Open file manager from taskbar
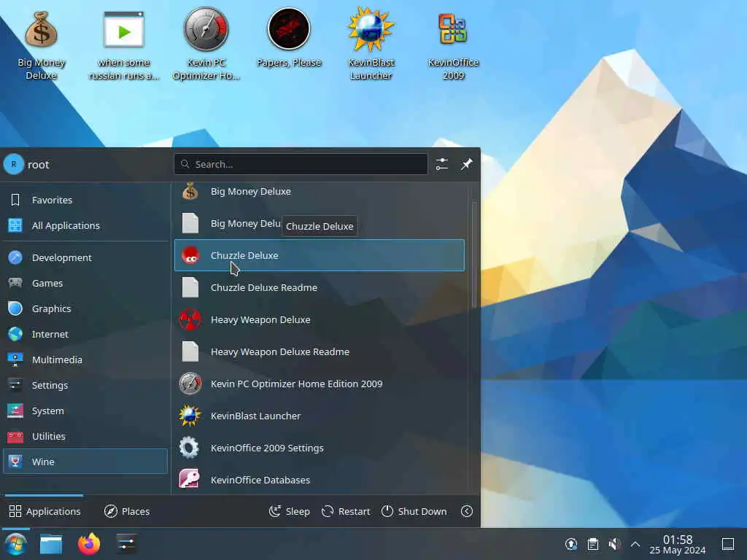 51,544
